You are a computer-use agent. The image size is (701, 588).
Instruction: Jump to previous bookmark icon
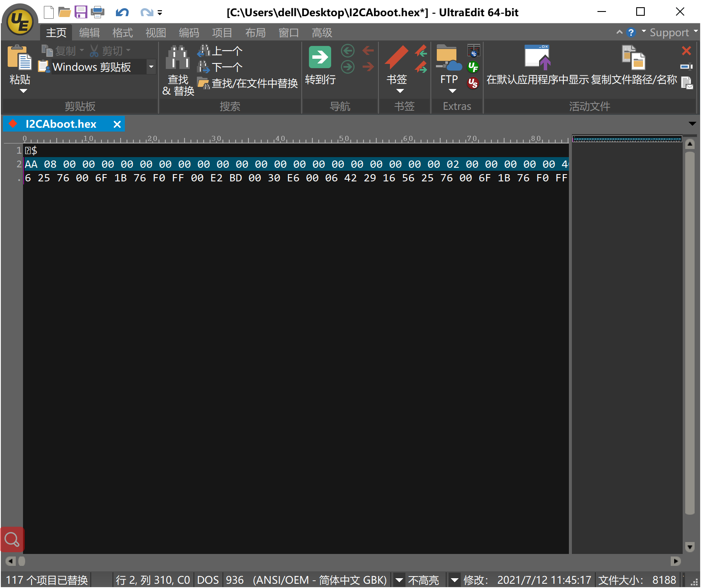pos(421,51)
